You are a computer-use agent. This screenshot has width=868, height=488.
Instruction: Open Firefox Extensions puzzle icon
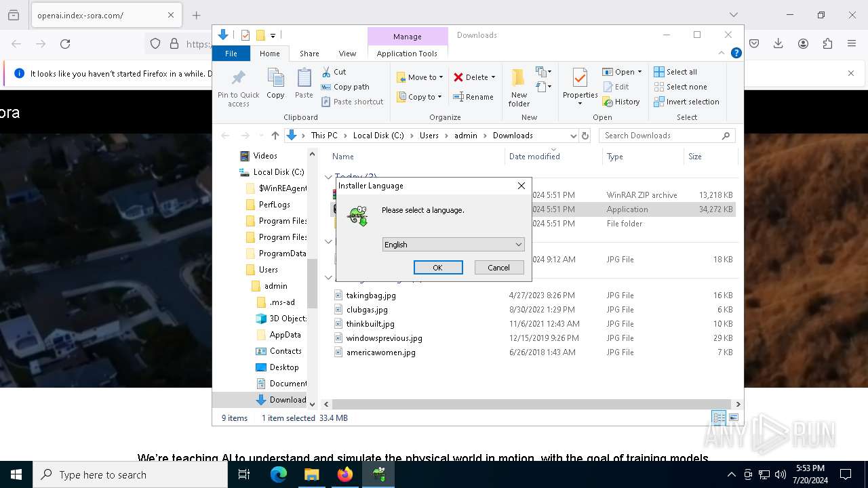827,43
